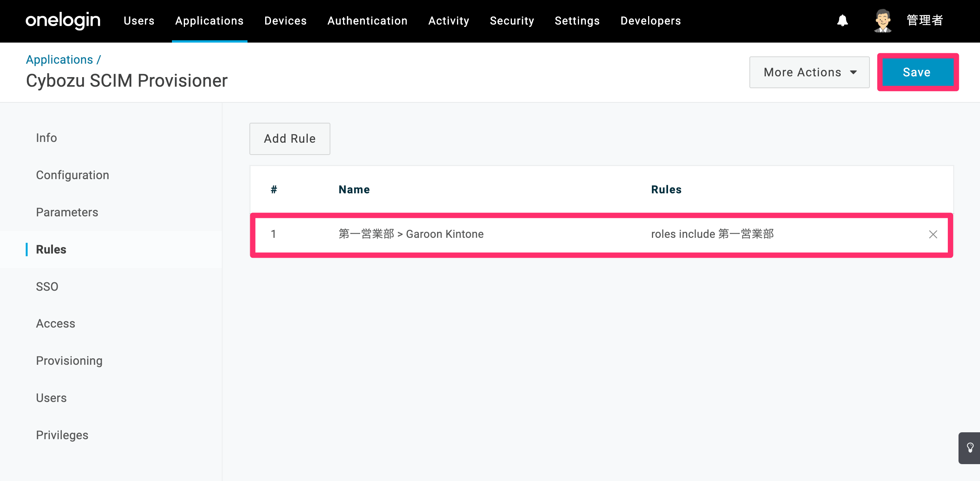Switch to the Configuration tab

(x=73, y=175)
